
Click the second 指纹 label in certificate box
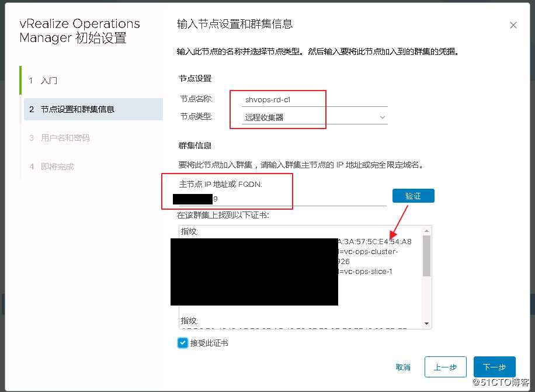pyautogui.click(x=189, y=321)
